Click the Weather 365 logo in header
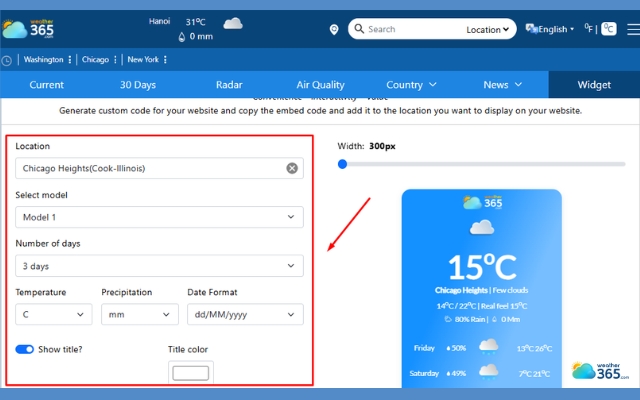The height and width of the screenshot is (400, 640). click(28, 29)
